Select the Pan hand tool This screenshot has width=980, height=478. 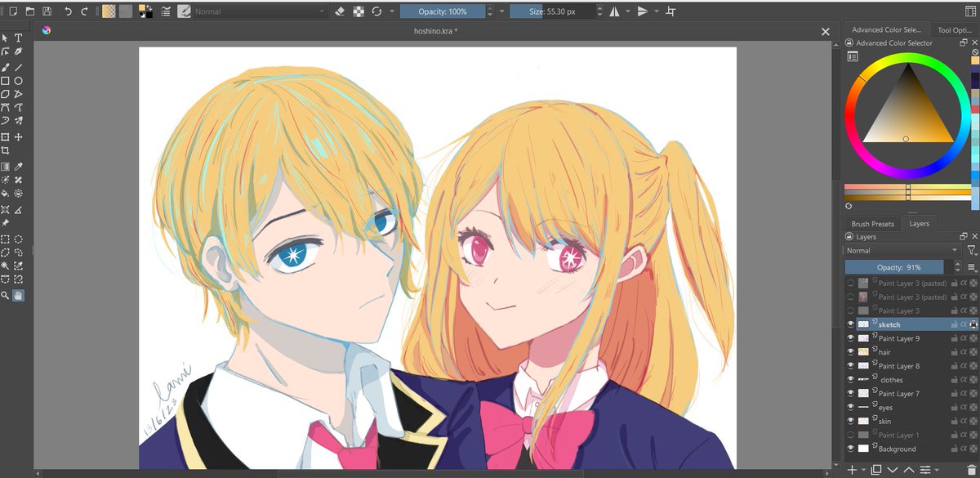tap(18, 296)
